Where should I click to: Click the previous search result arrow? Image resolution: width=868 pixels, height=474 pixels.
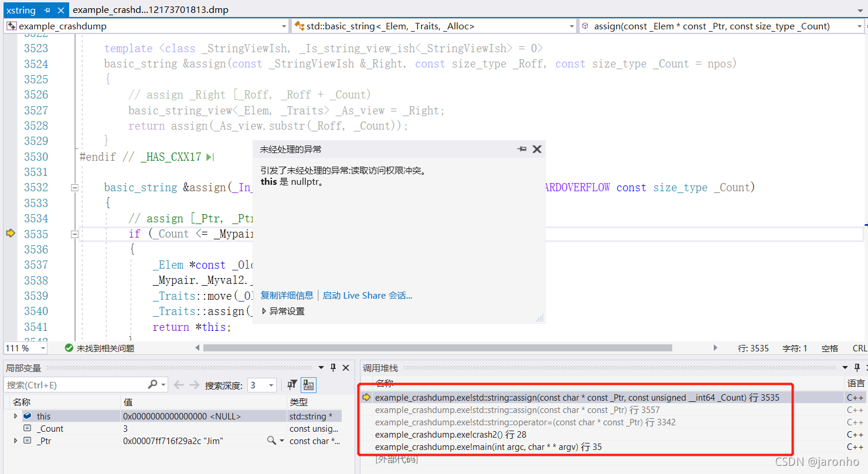coord(179,385)
